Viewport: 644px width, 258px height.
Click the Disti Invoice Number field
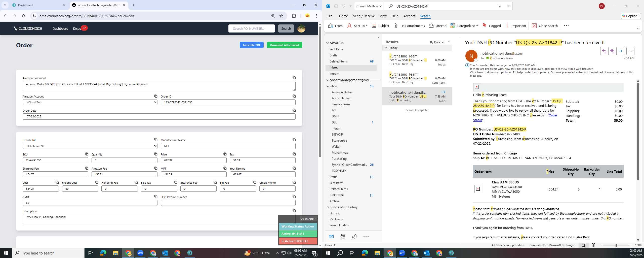coord(228,203)
